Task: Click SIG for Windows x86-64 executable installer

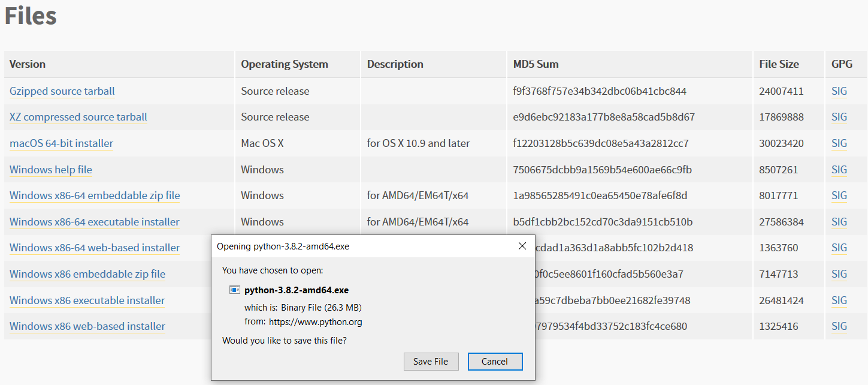Action: click(x=839, y=222)
